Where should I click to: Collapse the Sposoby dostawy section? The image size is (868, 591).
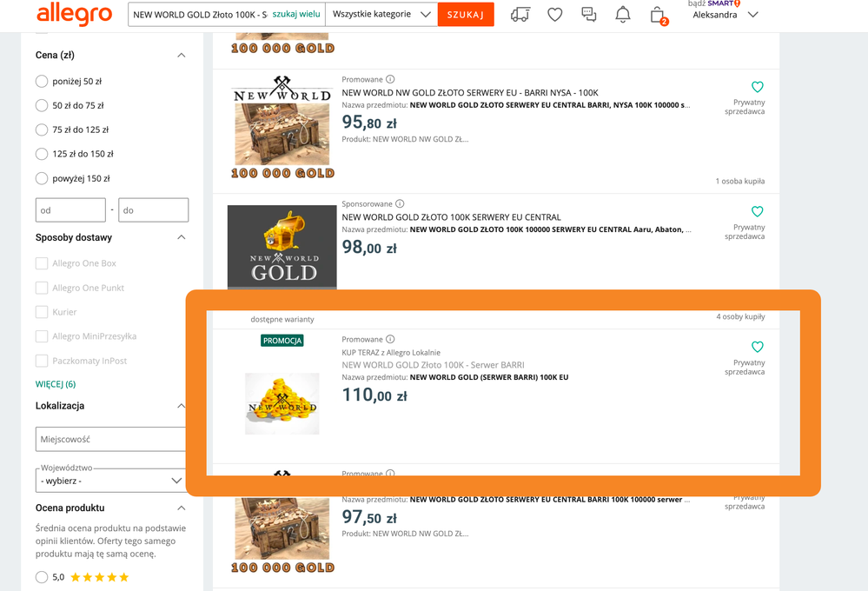[x=181, y=237]
